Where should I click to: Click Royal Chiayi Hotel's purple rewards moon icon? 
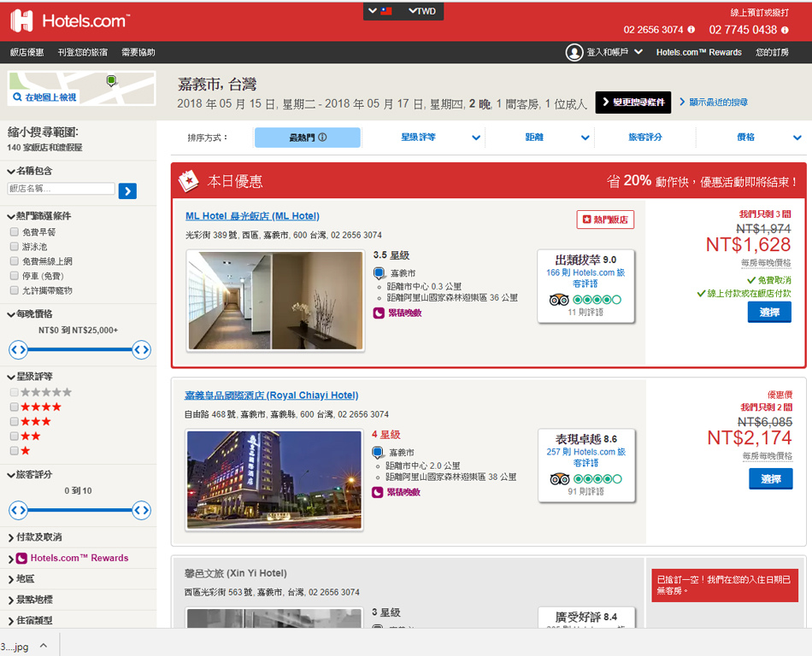point(378,492)
